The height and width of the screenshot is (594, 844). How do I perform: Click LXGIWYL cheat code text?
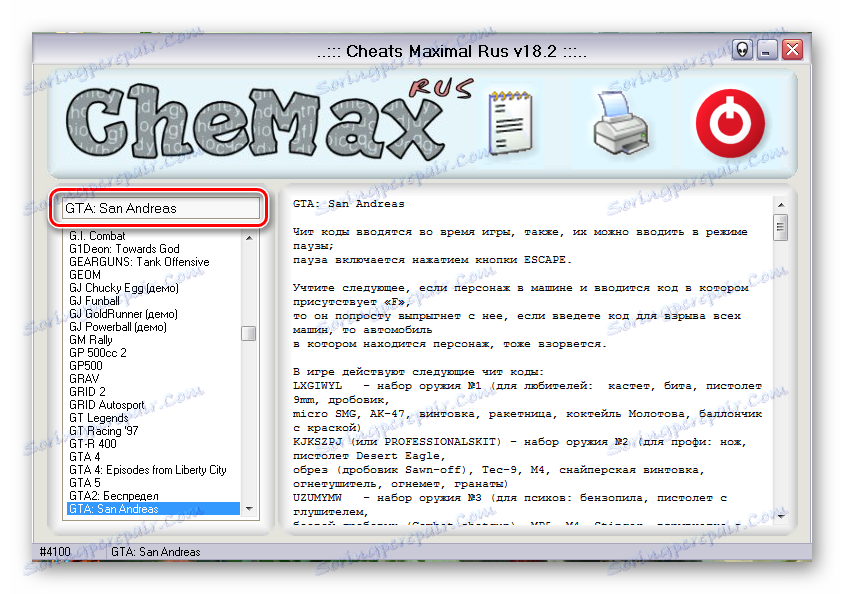tap(317, 386)
